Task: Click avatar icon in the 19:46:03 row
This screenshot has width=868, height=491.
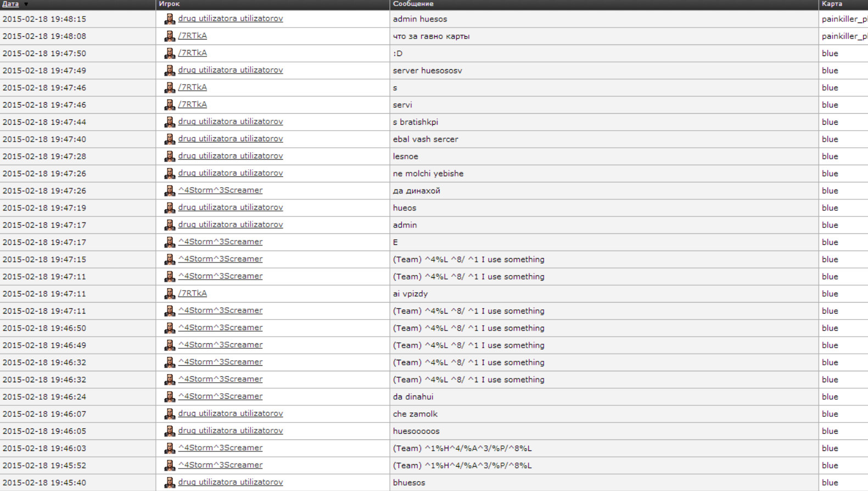Action: click(170, 448)
